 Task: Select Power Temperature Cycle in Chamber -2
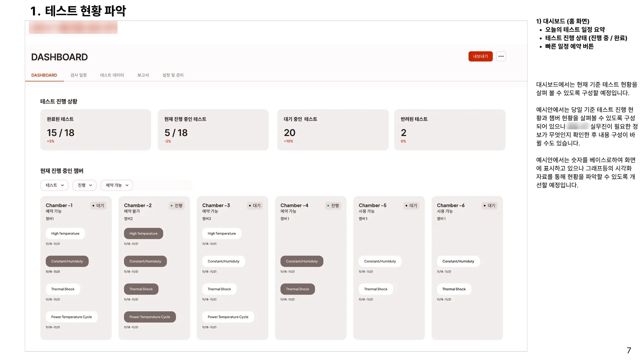coord(150,317)
